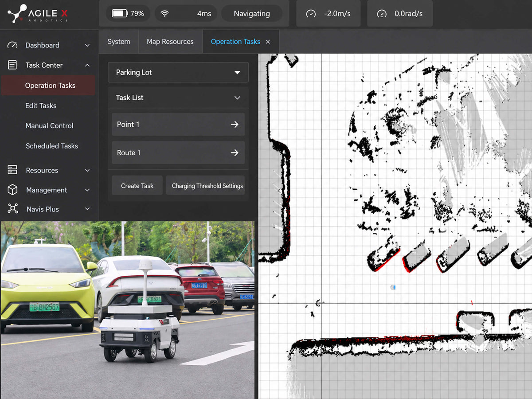The width and height of the screenshot is (532, 399).
Task: Click the AgileX Robotics logo
Action: coord(38,13)
